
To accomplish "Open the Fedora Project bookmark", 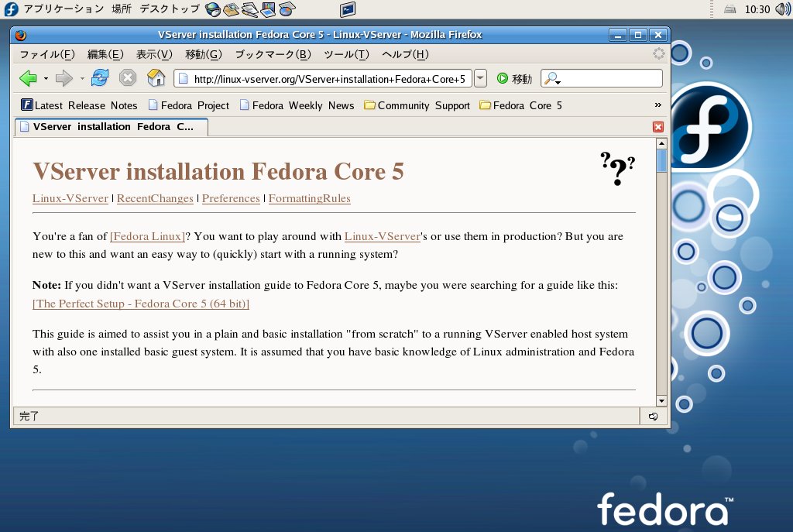I will [x=189, y=105].
